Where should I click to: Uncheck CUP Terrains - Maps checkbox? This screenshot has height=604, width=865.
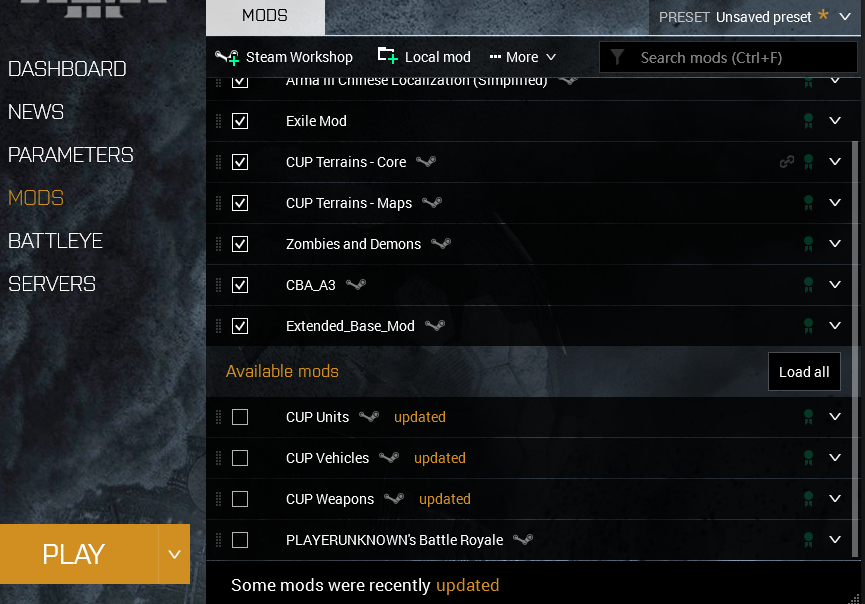pyautogui.click(x=240, y=203)
